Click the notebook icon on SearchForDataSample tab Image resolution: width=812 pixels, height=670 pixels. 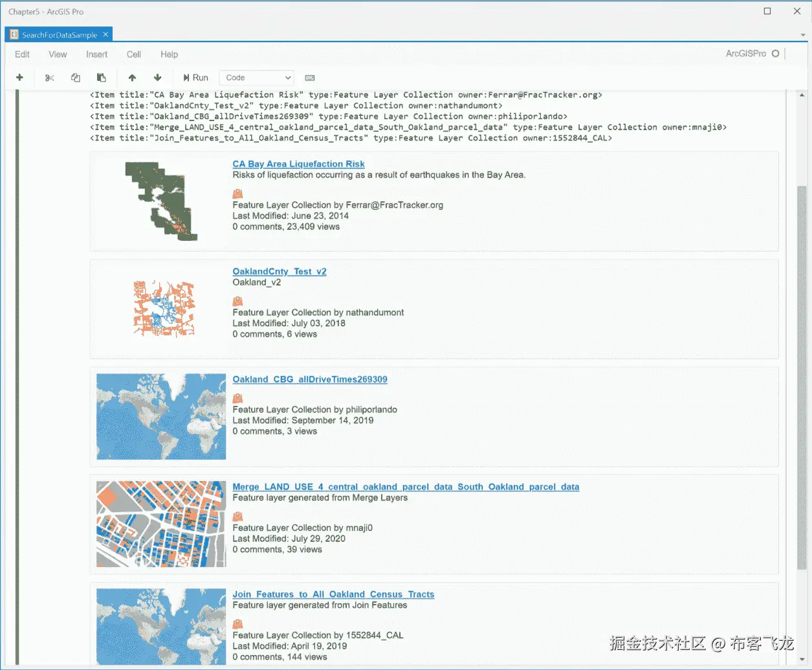click(x=14, y=34)
